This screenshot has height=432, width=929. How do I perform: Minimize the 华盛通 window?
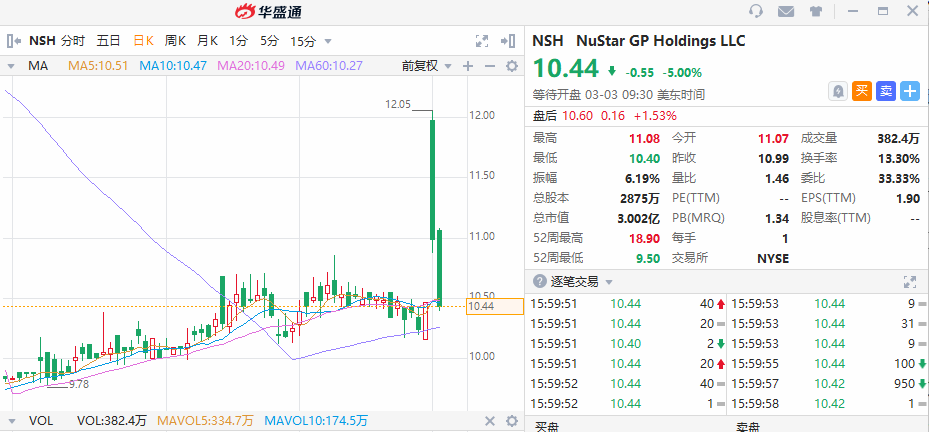click(853, 11)
